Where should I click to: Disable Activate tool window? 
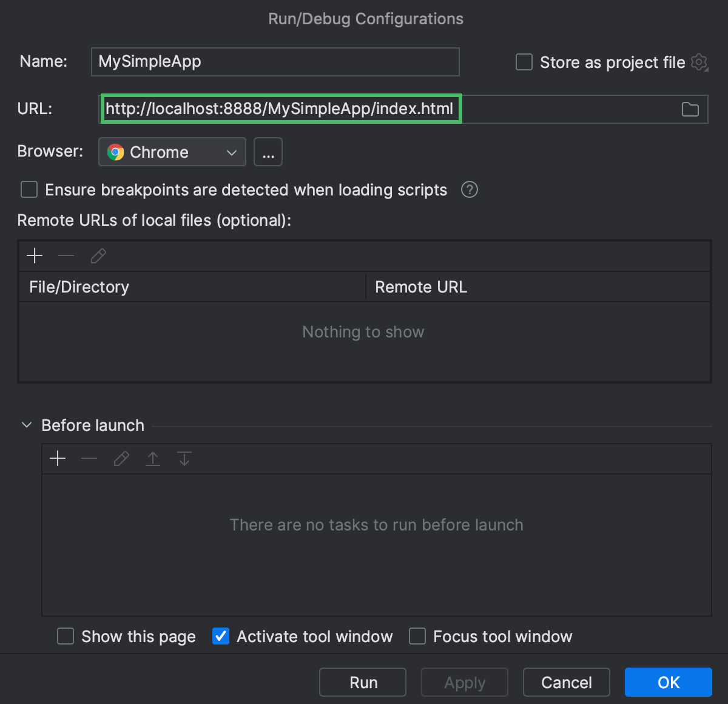(x=220, y=636)
